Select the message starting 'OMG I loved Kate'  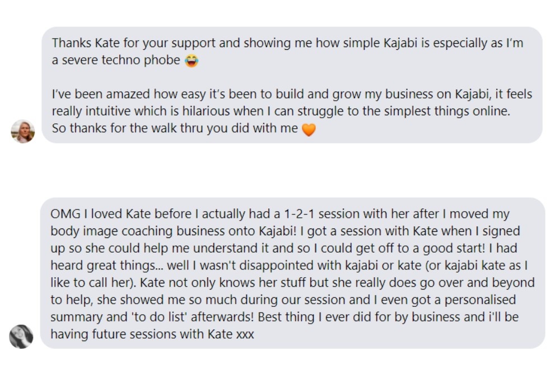pos(291,273)
